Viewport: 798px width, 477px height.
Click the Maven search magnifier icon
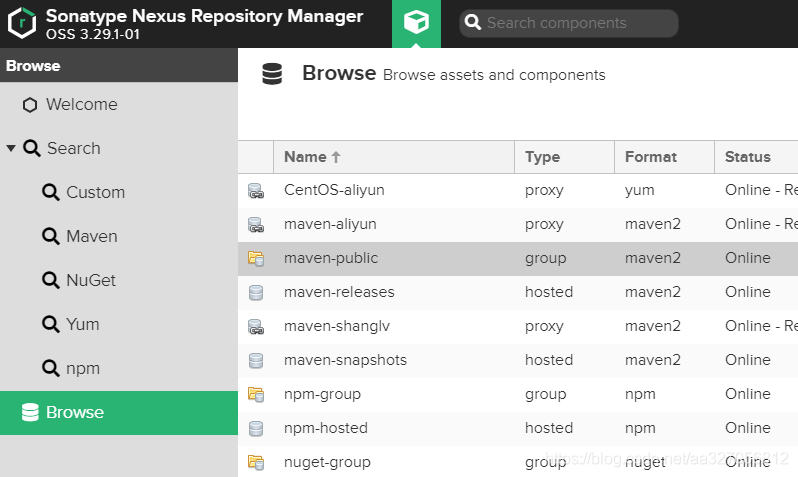coord(50,236)
